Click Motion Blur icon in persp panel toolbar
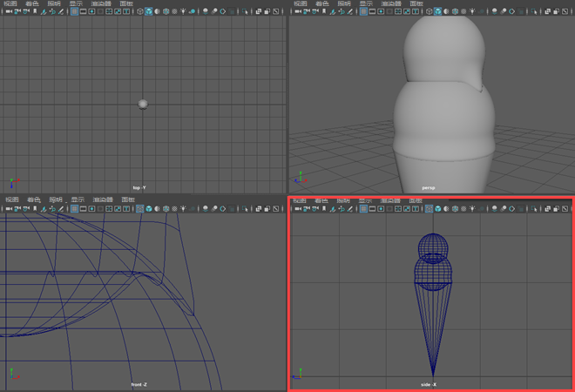 (504, 11)
